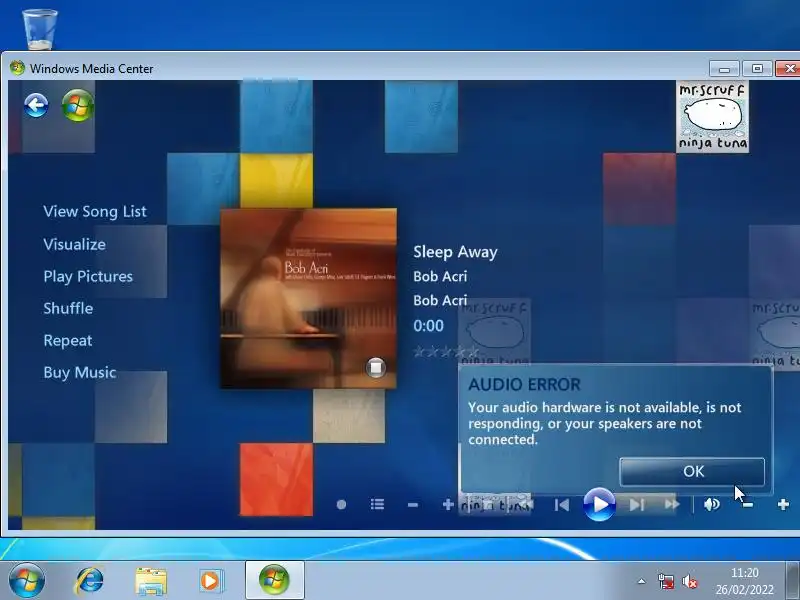Click the record button in transport controls
800x600 pixels.
click(x=341, y=505)
